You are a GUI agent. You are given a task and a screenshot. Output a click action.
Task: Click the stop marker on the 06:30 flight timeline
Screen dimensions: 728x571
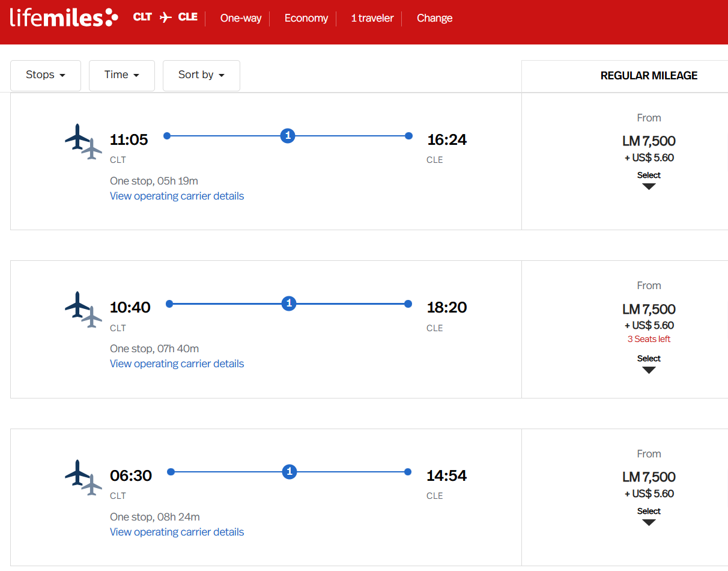pos(290,472)
